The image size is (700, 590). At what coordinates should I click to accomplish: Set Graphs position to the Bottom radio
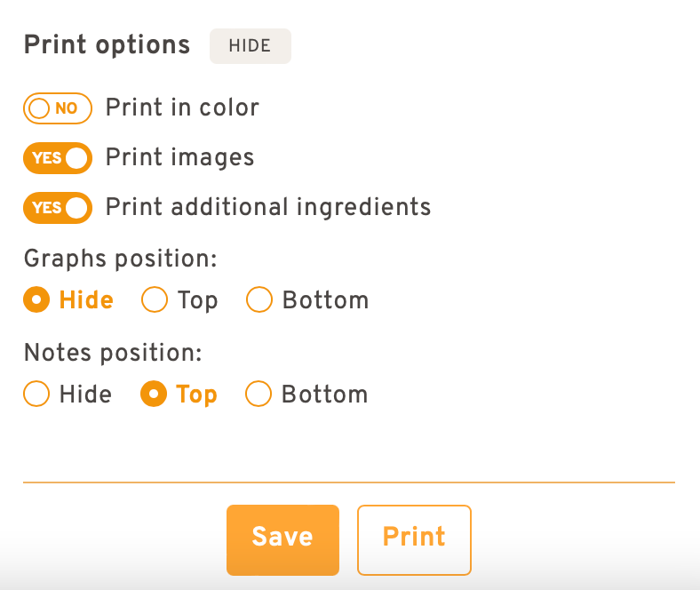[259, 300]
